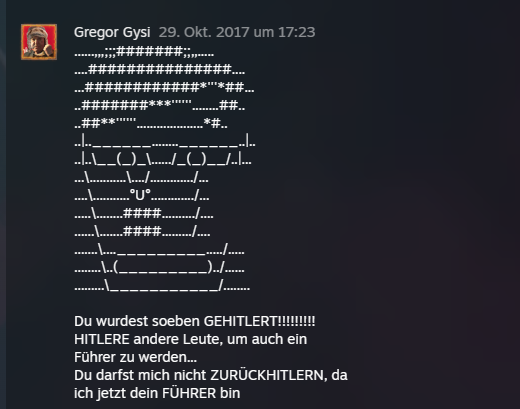Click the ASCII row with asterisks and hashes

164,88
